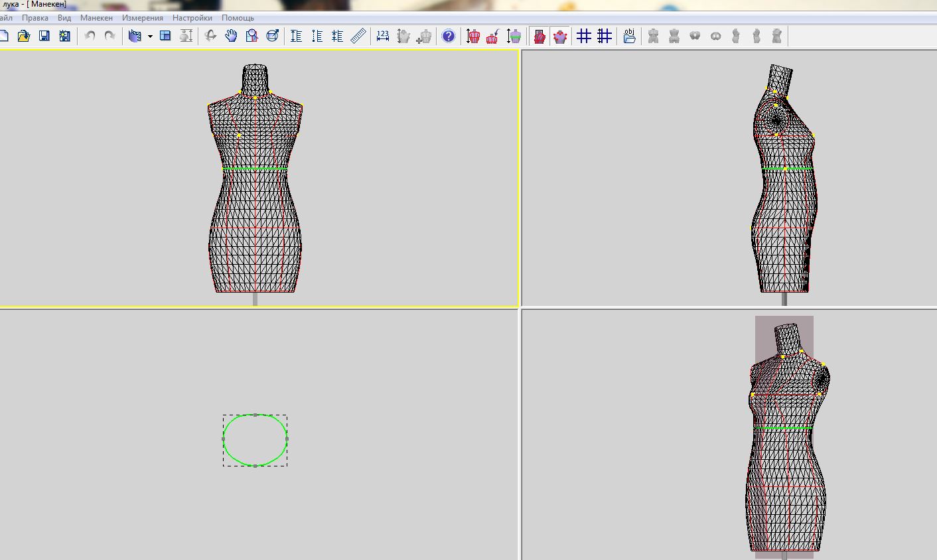Click the four-pane window layout button
937x560 pixels.
pos(165,36)
